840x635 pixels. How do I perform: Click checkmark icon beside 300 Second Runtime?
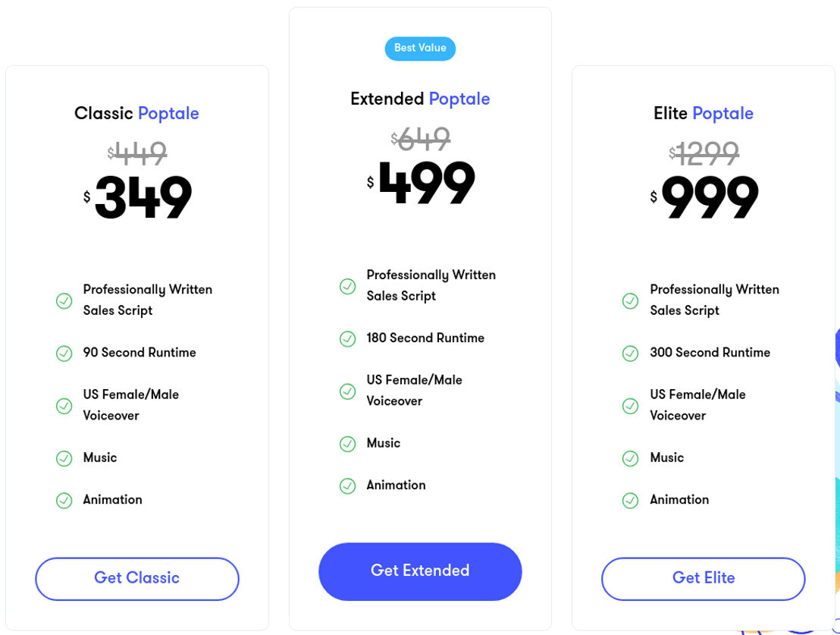click(630, 354)
